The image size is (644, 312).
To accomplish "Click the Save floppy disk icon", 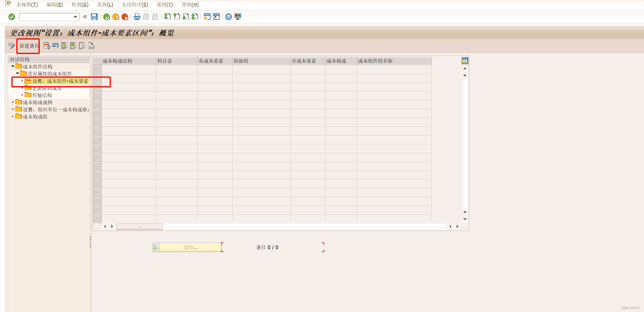I will click(94, 17).
